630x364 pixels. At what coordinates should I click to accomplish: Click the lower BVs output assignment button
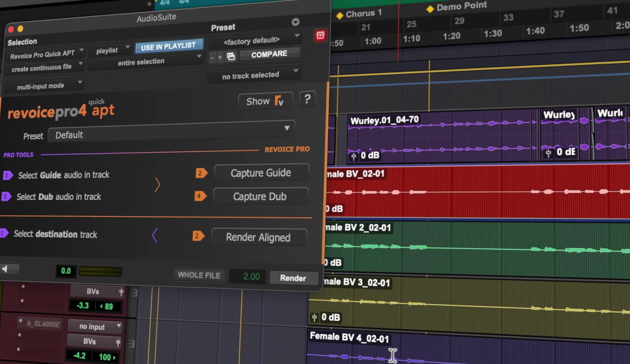pyautogui.click(x=90, y=341)
